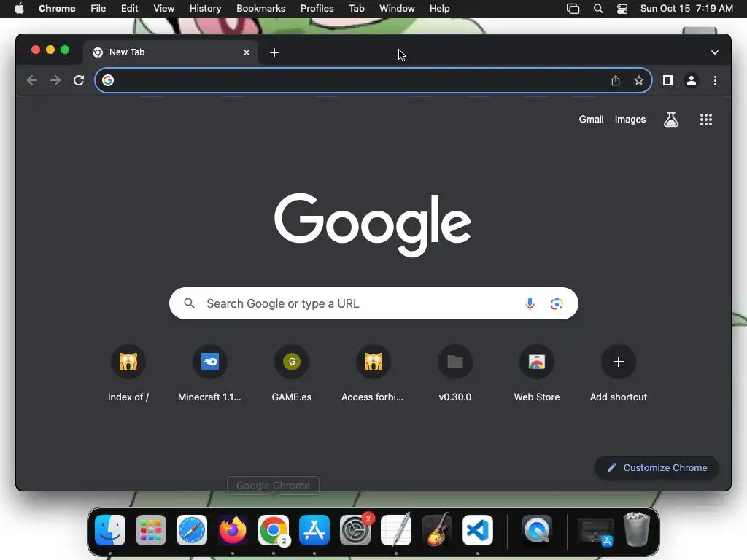Viewport: 747px width, 560px height.
Task: Close the New Tab tab
Action: coord(247,52)
